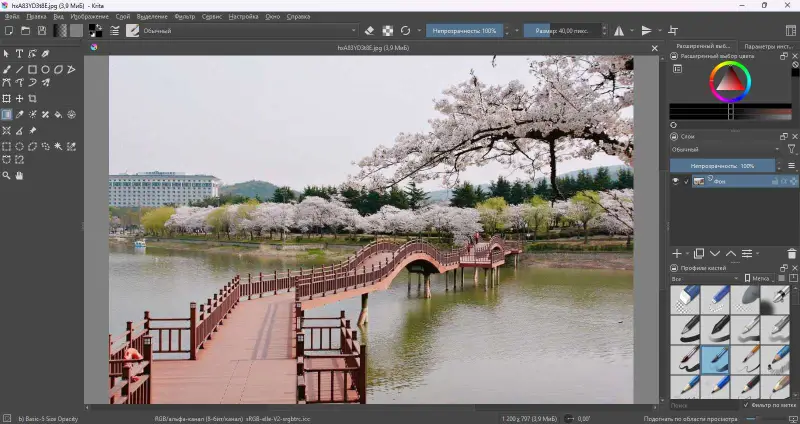Open the Фильтр menu
Viewport: 800px width, 424px height.
pos(185,16)
